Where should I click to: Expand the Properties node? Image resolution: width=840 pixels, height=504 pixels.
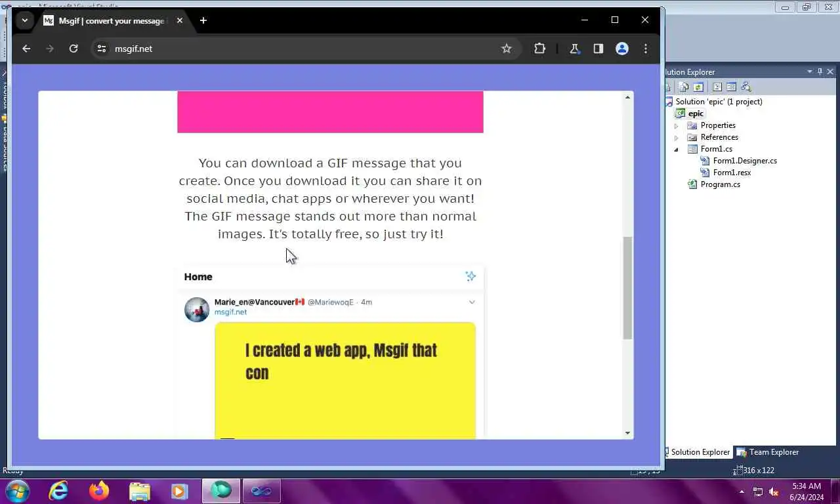click(x=677, y=125)
